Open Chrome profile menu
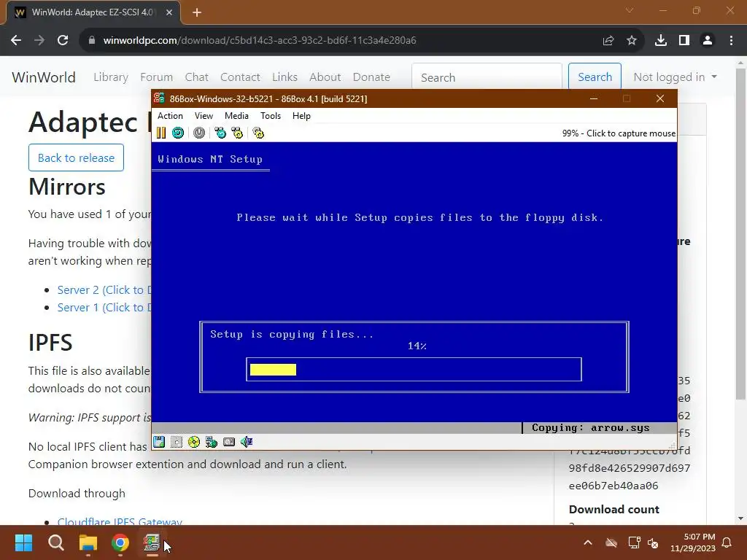Image resolution: width=747 pixels, height=560 pixels. pyautogui.click(x=708, y=41)
